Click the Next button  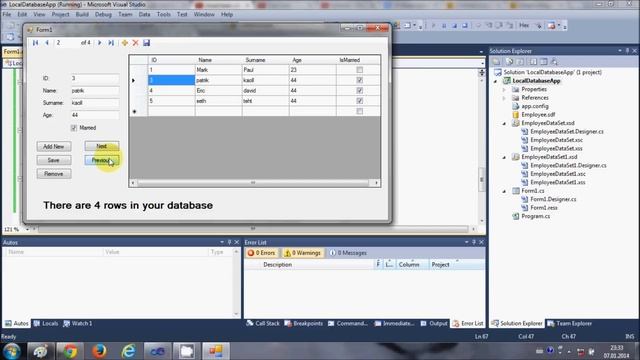102,146
